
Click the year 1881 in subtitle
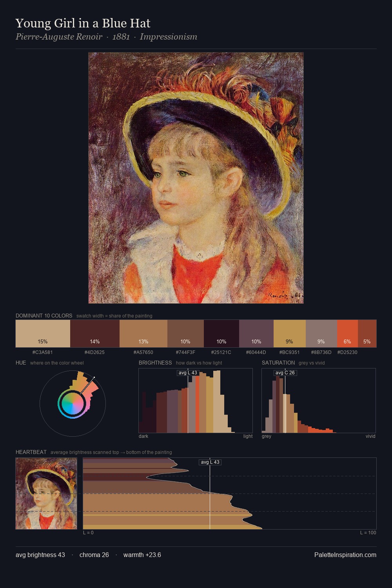121,37
